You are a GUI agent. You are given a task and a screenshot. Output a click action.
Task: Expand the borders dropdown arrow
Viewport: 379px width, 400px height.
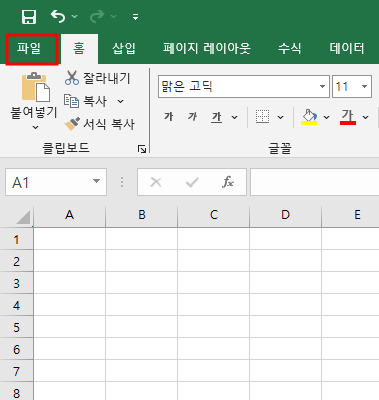point(280,117)
